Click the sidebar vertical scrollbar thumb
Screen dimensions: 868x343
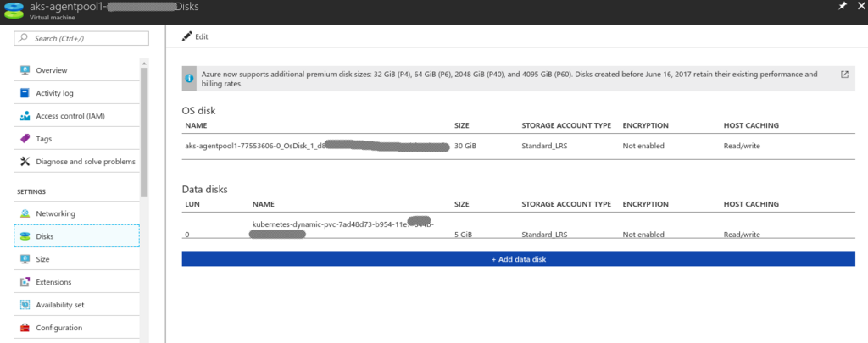click(144, 132)
